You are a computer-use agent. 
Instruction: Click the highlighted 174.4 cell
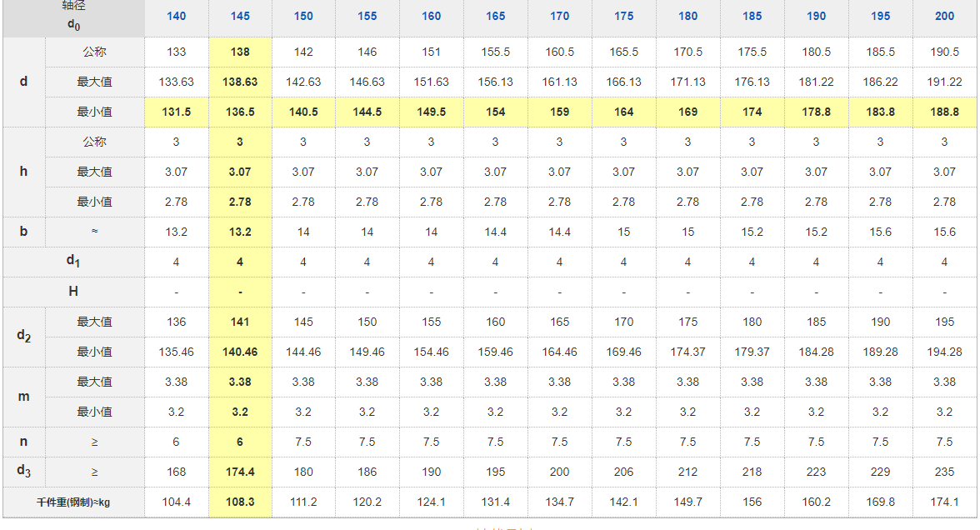[x=240, y=472]
